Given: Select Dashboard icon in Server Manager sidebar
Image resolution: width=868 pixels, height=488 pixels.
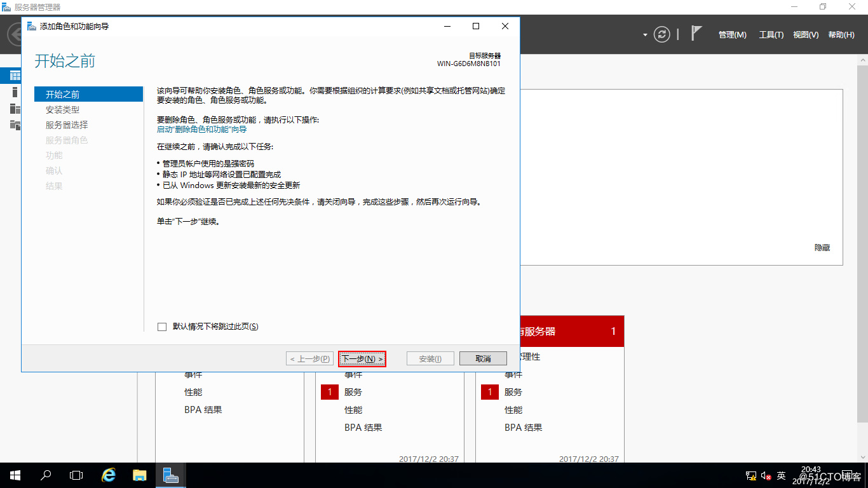Looking at the screenshot, I should pos(15,76).
